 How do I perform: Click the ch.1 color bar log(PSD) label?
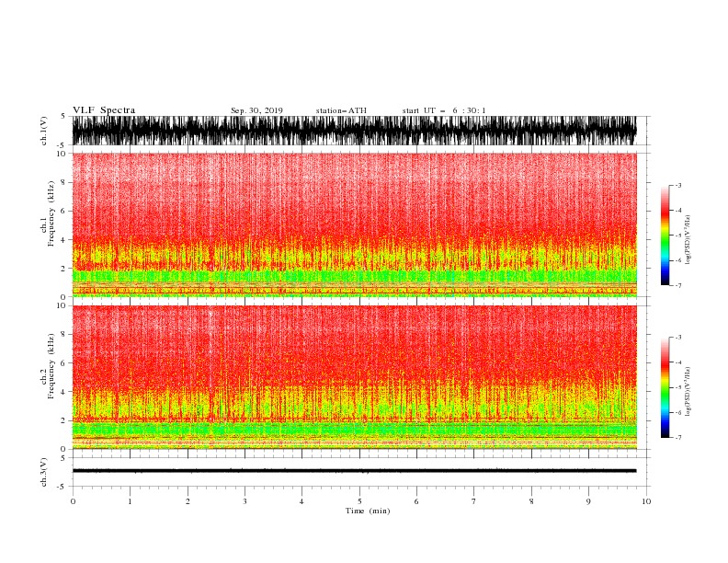[688, 240]
